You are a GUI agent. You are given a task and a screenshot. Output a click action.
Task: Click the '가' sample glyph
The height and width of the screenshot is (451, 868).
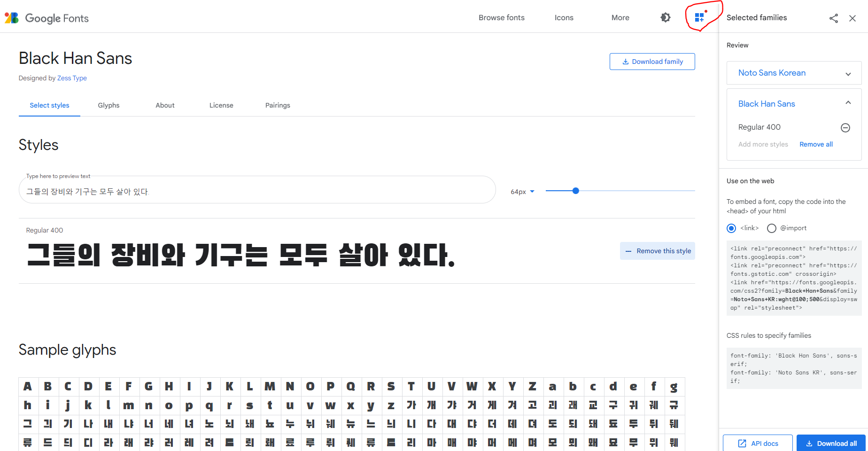pyautogui.click(x=411, y=405)
